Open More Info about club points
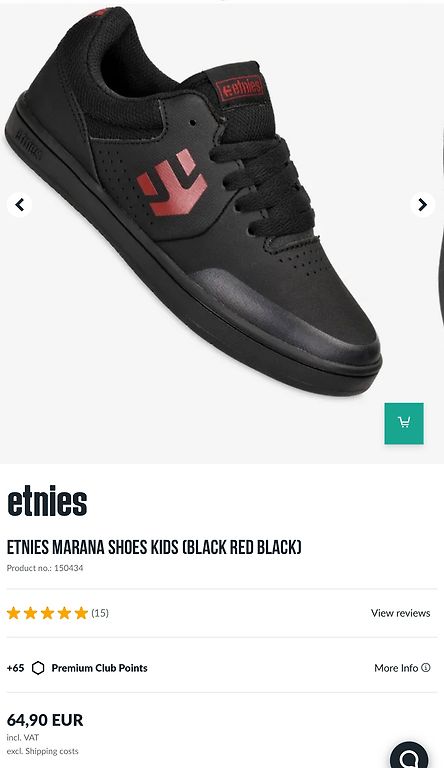 [x=402, y=668]
